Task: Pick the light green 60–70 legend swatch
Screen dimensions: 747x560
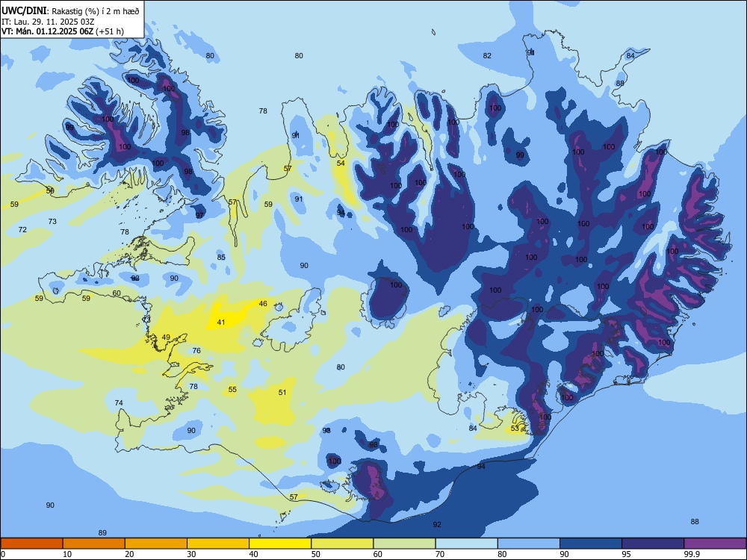Action: tap(404, 544)
